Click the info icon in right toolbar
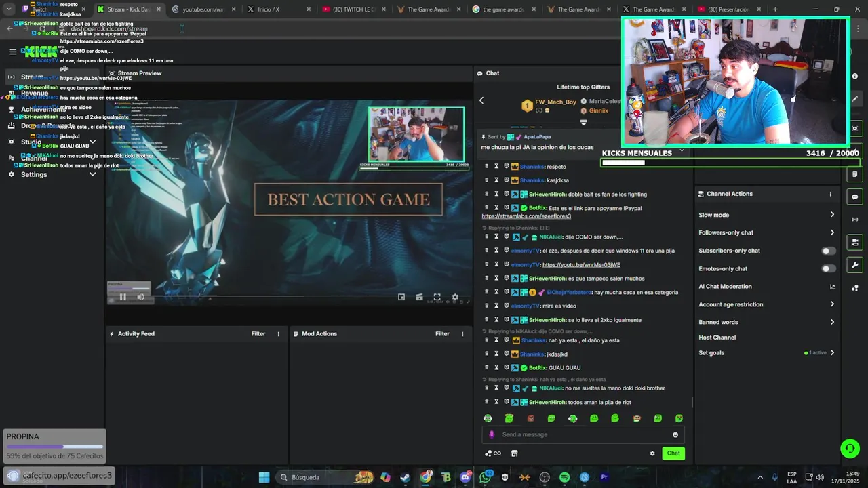This screenshot has height=488, width=868. point(855,77)
